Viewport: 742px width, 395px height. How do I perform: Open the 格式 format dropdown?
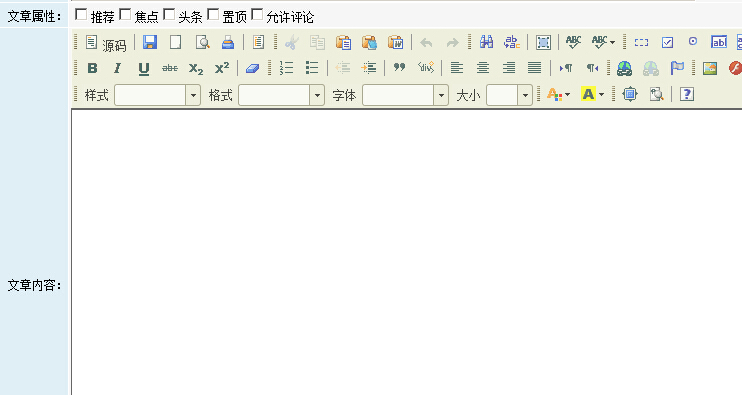[282, 95]
